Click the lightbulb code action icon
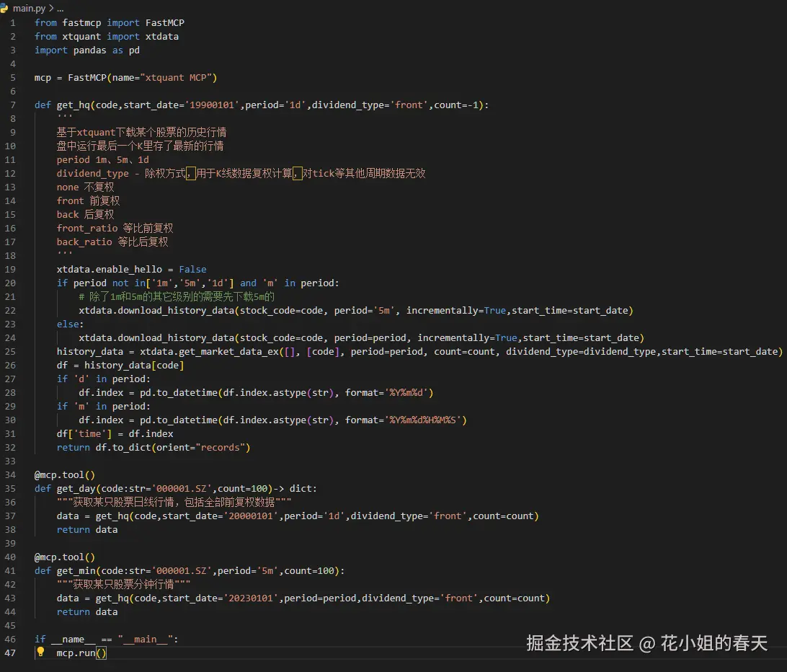 pyautogui.click(x=40, y=652)
